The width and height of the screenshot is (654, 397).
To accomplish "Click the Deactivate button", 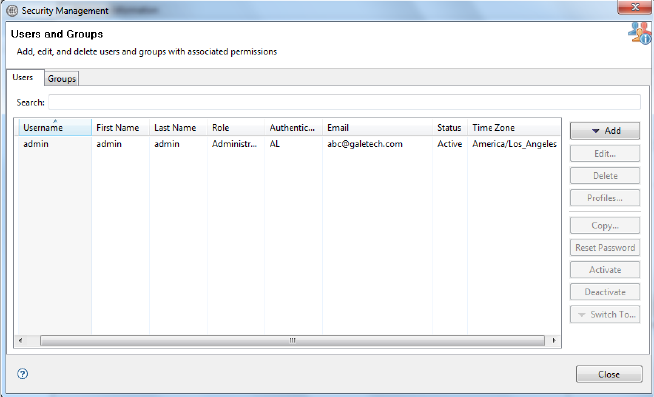I will click(x=605, y=292).
